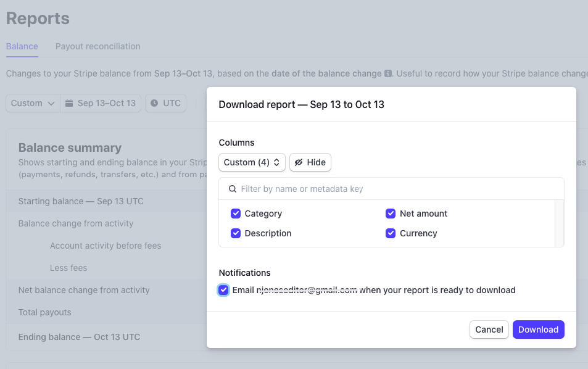Switch to the Balance tab
Screen dimensions: 588x369
point(22,46)
